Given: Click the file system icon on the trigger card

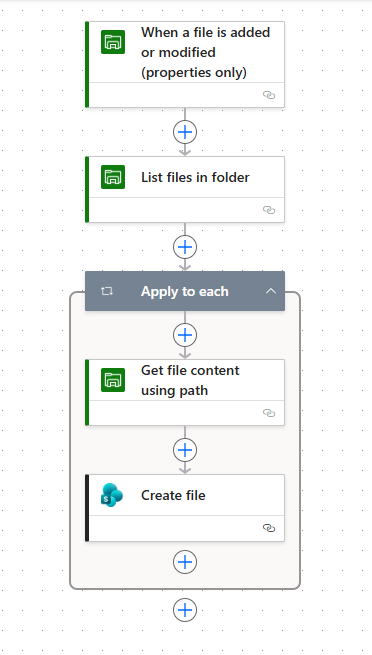Looking at the screenshot, I should click(113, 42).
